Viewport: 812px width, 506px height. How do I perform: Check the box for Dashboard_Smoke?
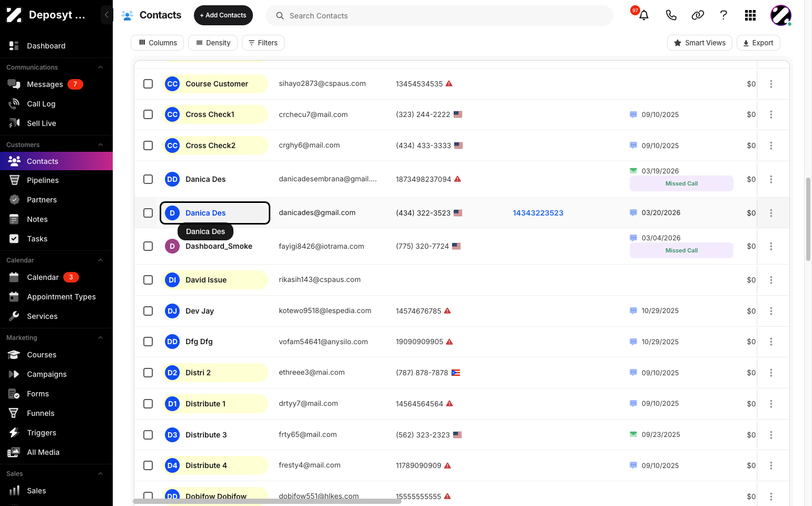(148, 246)
